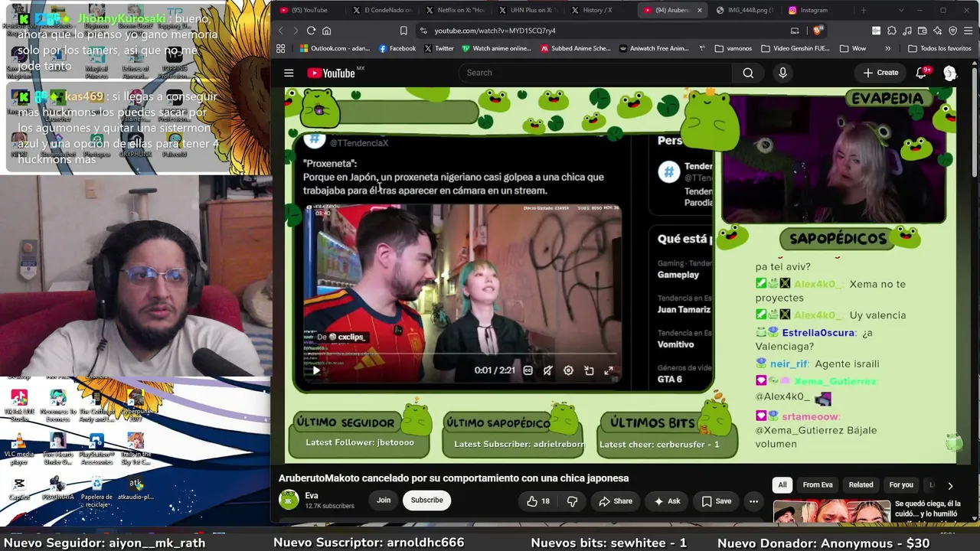This screenshot has height=551, width=980.
Task: Bookmark this page in the address bar
Action: tap(403, 31)
